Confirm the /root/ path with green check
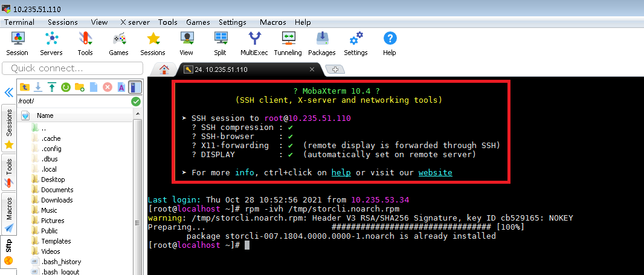644x275 pixels. tap(136, 101)
